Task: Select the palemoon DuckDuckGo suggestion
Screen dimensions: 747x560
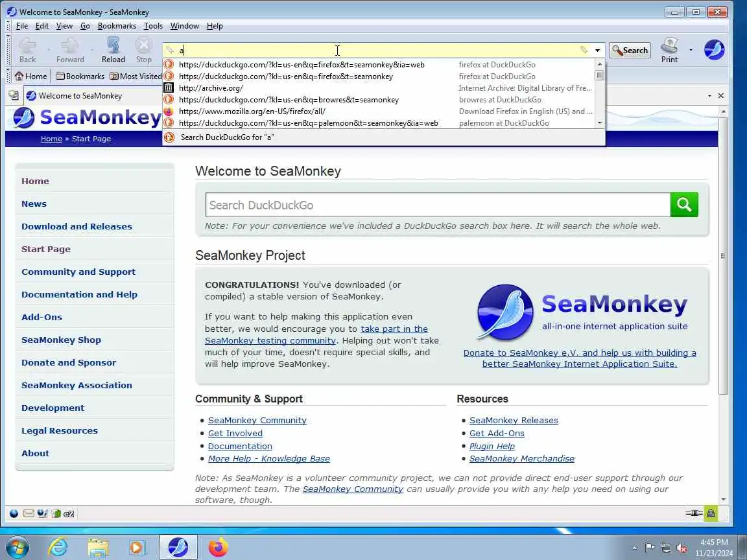Action: [x=379, y=123]
